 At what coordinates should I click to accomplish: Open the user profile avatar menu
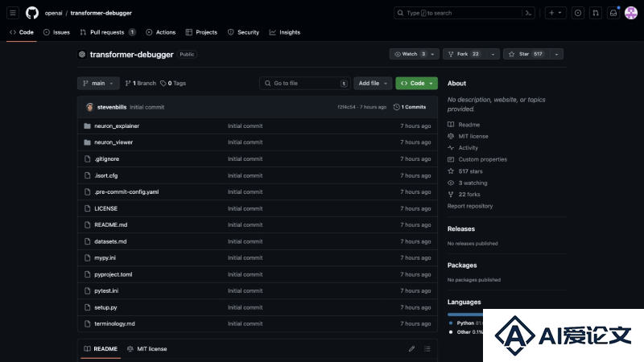pyautogui.click(x=631, y=13)
